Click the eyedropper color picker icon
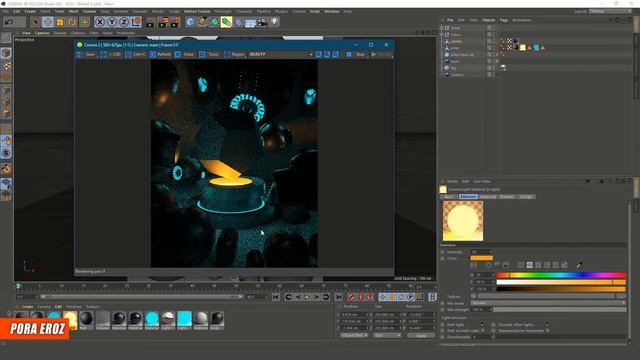This screenshot has height=360, width=640. 579,265
